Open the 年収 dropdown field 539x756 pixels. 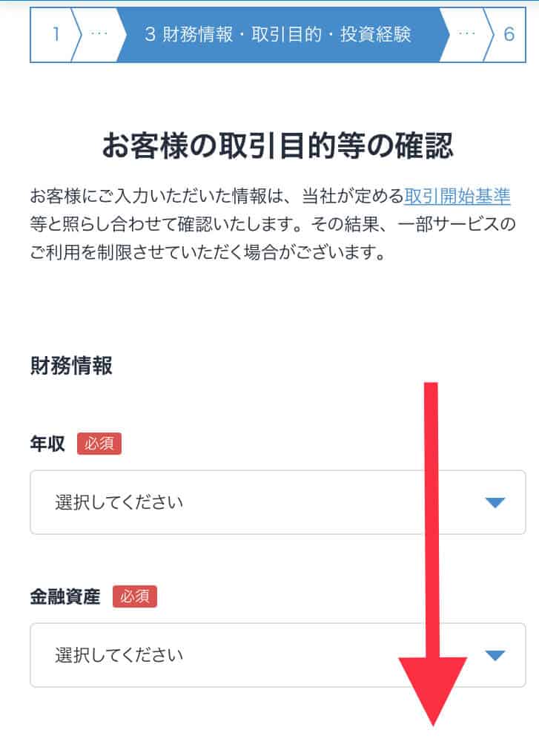coord(278,502)
